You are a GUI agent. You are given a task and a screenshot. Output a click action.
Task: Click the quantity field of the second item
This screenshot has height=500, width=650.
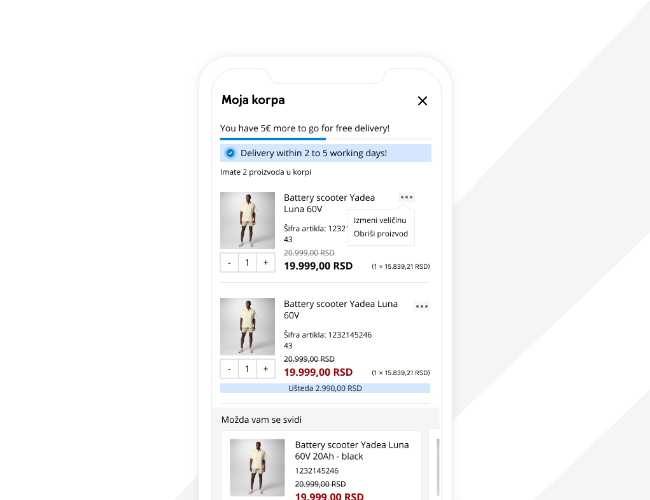(x=247, y=369)
